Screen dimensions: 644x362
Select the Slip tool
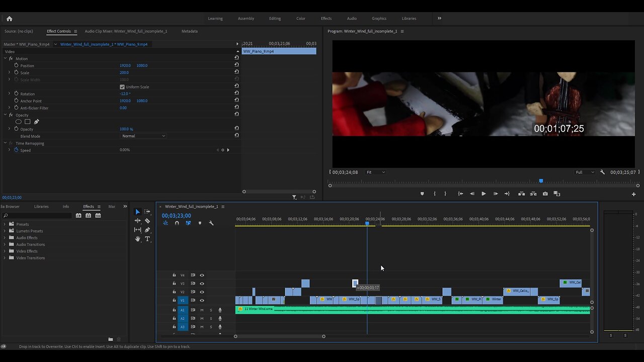point(137,230)
